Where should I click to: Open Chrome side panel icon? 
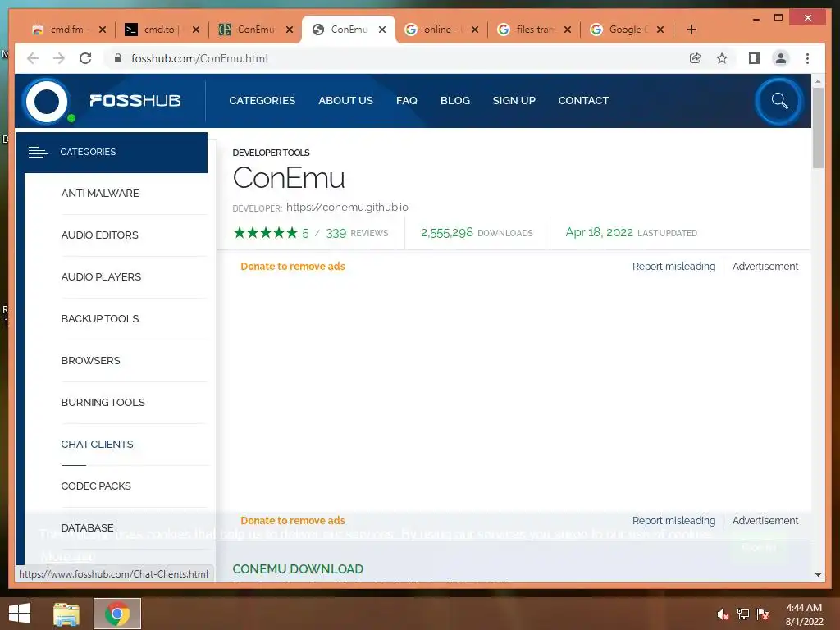coord(755,58)
